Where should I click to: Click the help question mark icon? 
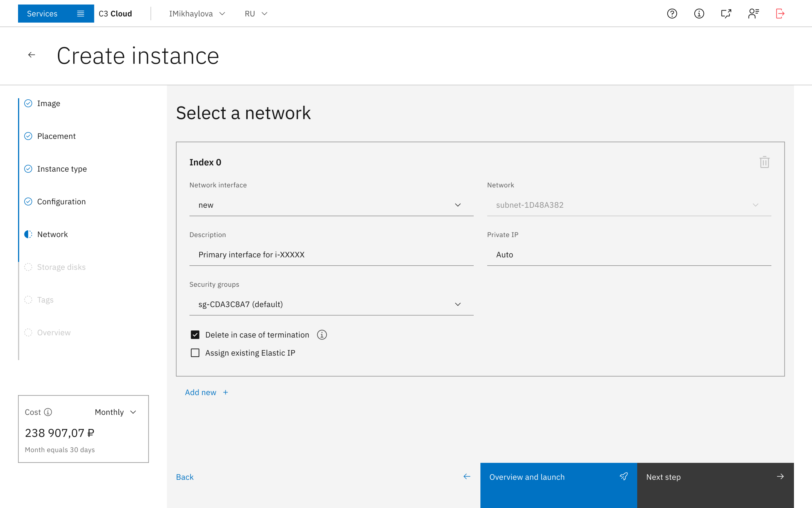click(672, 14)
